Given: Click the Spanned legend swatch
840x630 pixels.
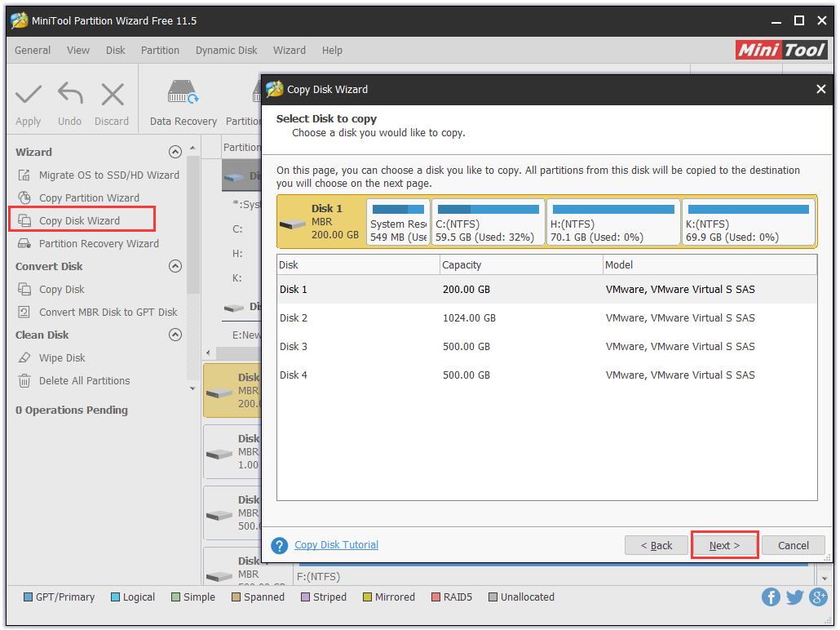Looking at the screenshot, I should click(x=237, y=598).
